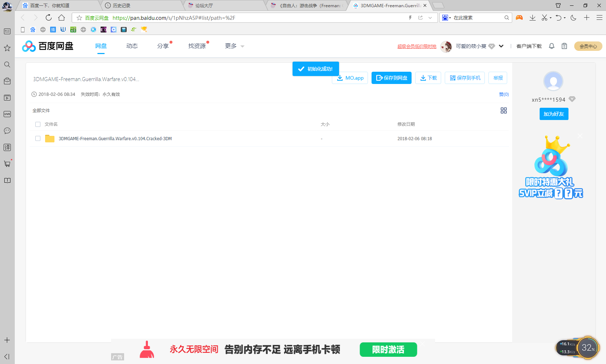Click the 保存到手机 button

[x=465, y=78]
